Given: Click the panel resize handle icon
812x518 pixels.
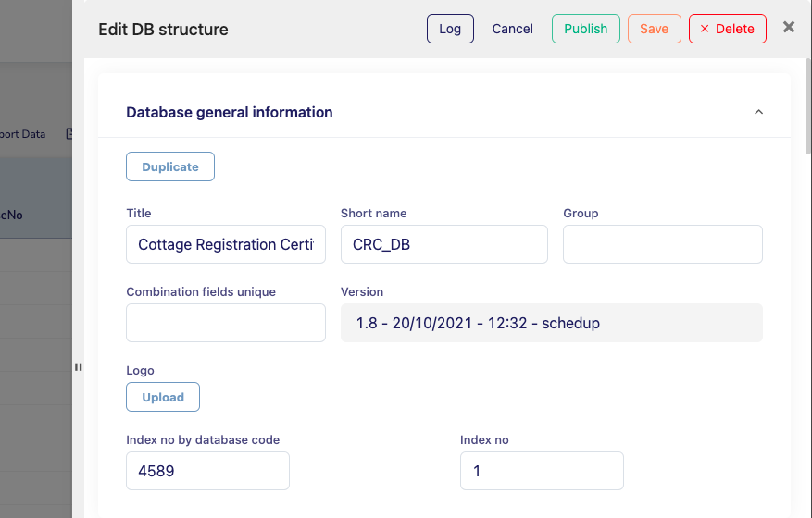Looking at the screenshot, I should click(78, 367).
